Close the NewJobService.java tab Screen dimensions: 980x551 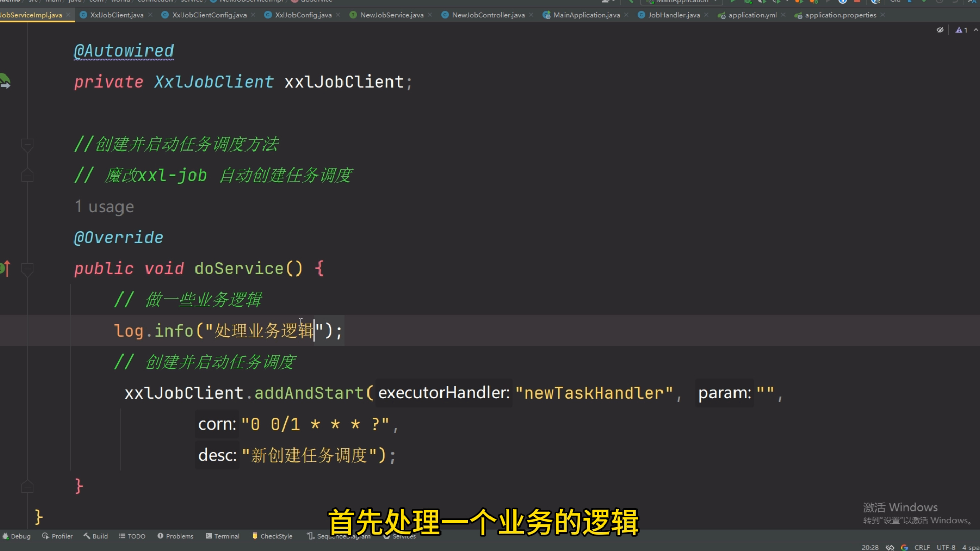(430, 15)
